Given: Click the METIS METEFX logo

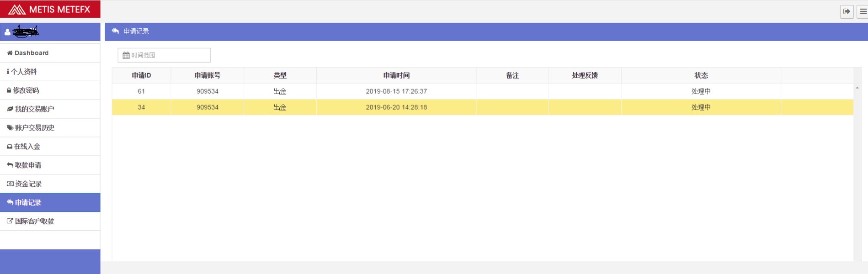Looking at the screenshot, I should click(50, 9).
